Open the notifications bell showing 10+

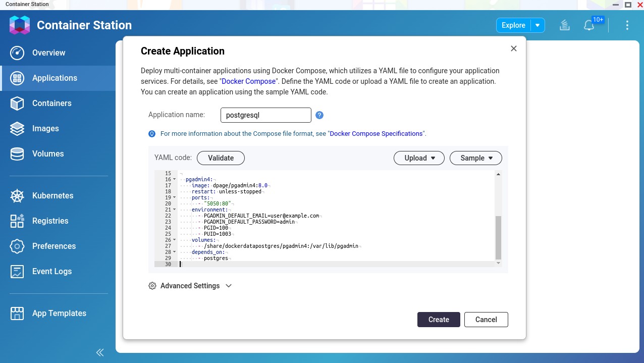click(x=589, y=25)
